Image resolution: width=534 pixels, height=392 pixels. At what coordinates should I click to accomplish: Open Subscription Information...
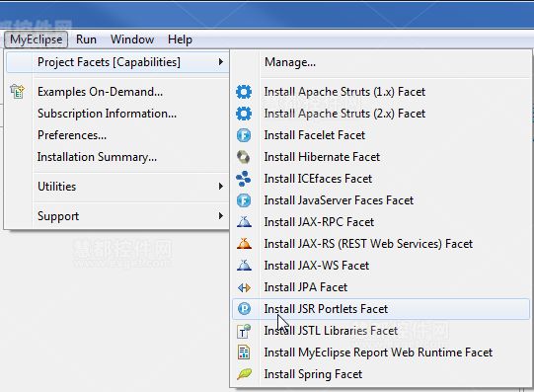point(117,114)
